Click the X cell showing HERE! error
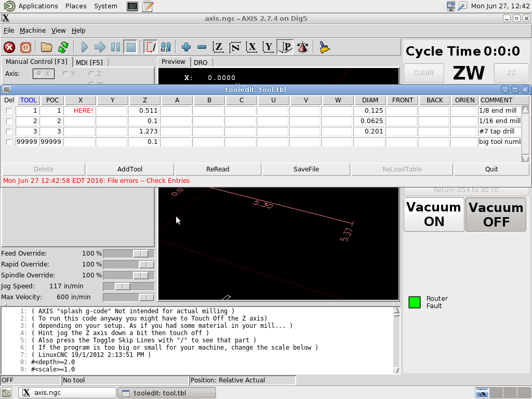 coord(79,111)
